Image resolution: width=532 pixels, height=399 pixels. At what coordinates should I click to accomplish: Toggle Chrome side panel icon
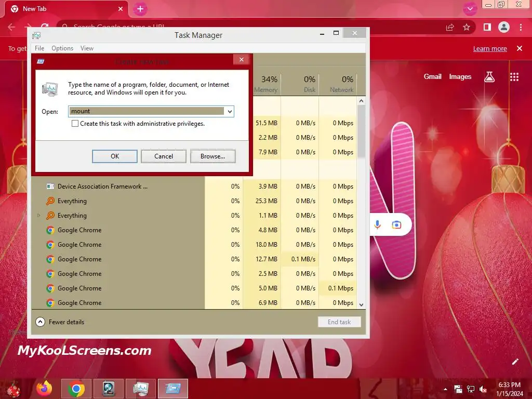coord(487,27)
